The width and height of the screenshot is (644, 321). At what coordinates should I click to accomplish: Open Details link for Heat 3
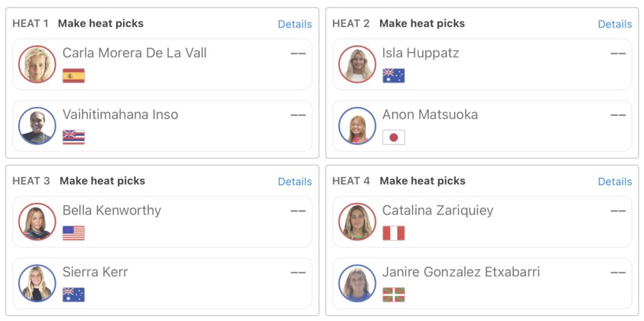[294, 181]
